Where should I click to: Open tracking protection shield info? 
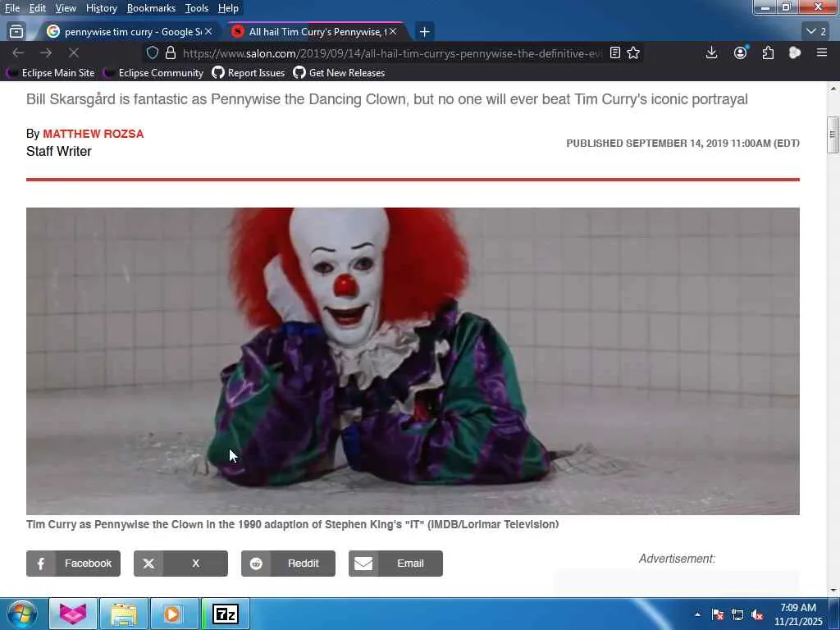153,52
